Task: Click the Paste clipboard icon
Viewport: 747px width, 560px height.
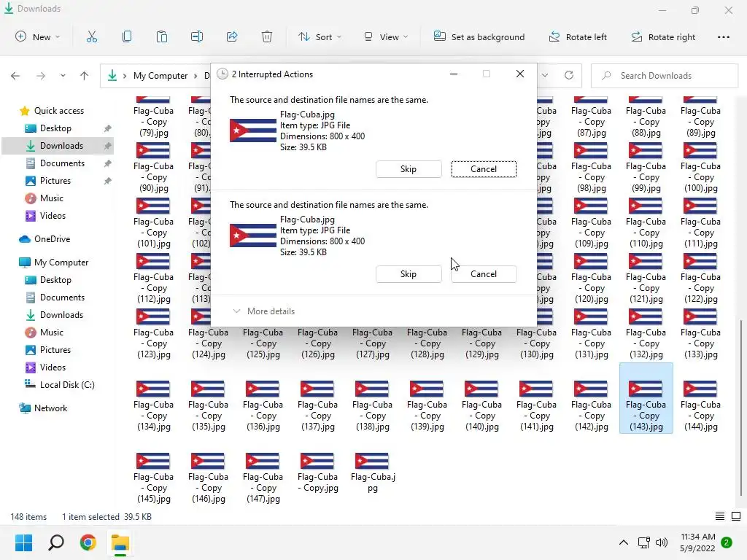Action: coord(161,36)
